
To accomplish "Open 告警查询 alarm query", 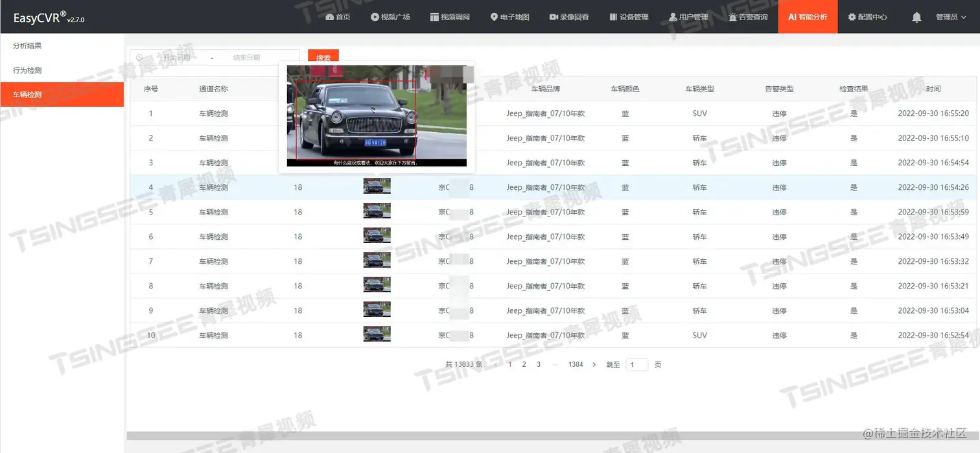I will [748, 17].
